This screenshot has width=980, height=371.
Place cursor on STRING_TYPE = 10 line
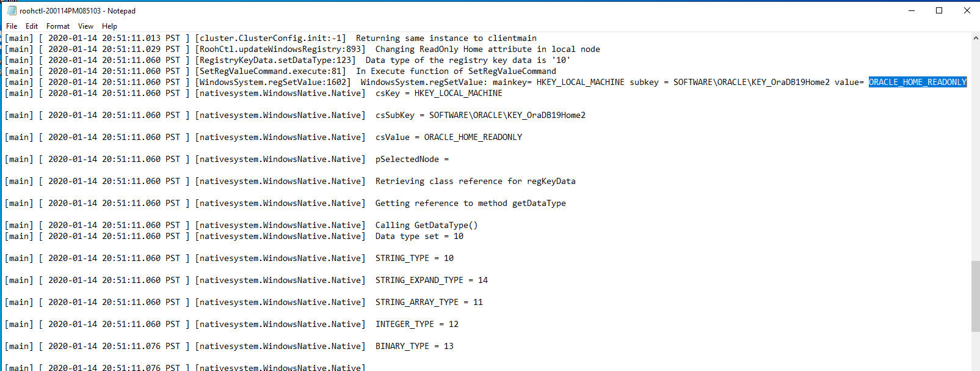(414, 259)
